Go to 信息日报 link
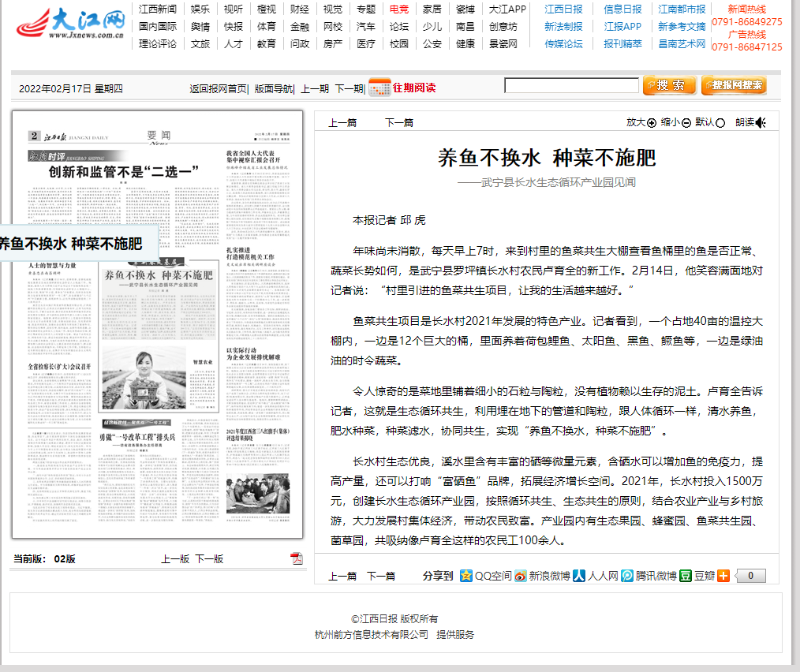This screenshot has height=672, width=800. (622, 9)
